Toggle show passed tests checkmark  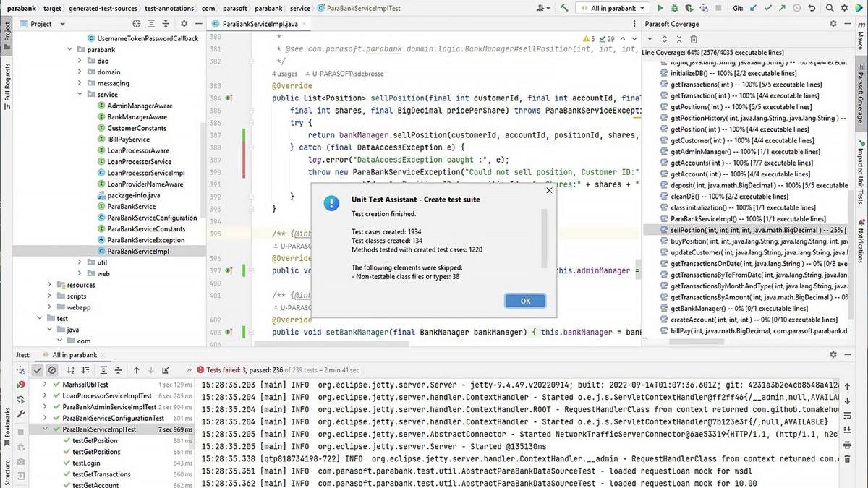38,370
